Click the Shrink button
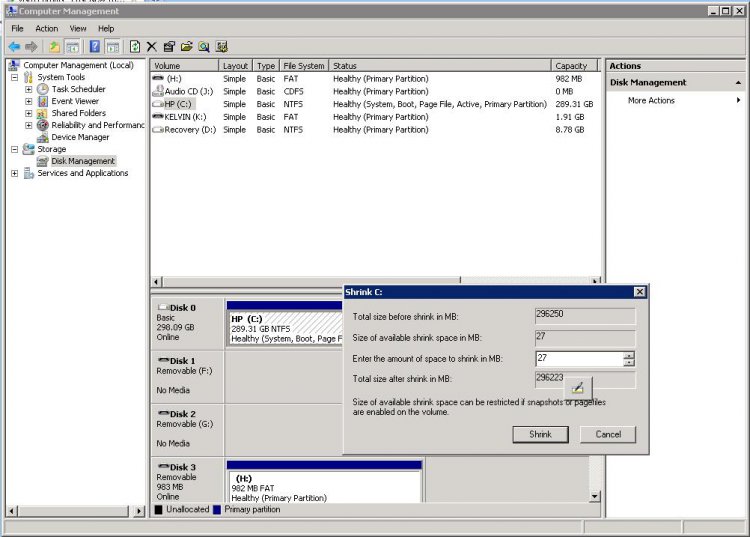The height and width of the screenshot is (537, 750). tap(540, 434)
